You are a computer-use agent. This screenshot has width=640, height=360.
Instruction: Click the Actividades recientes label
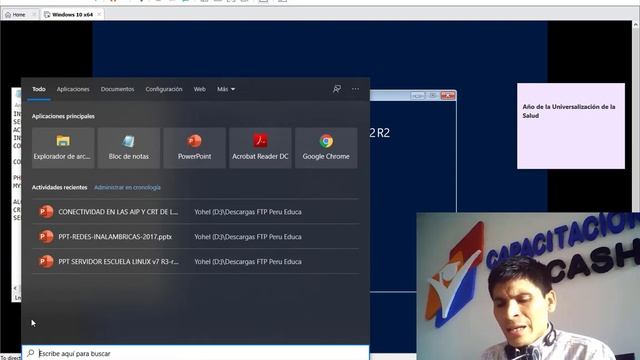pos(60,187)
